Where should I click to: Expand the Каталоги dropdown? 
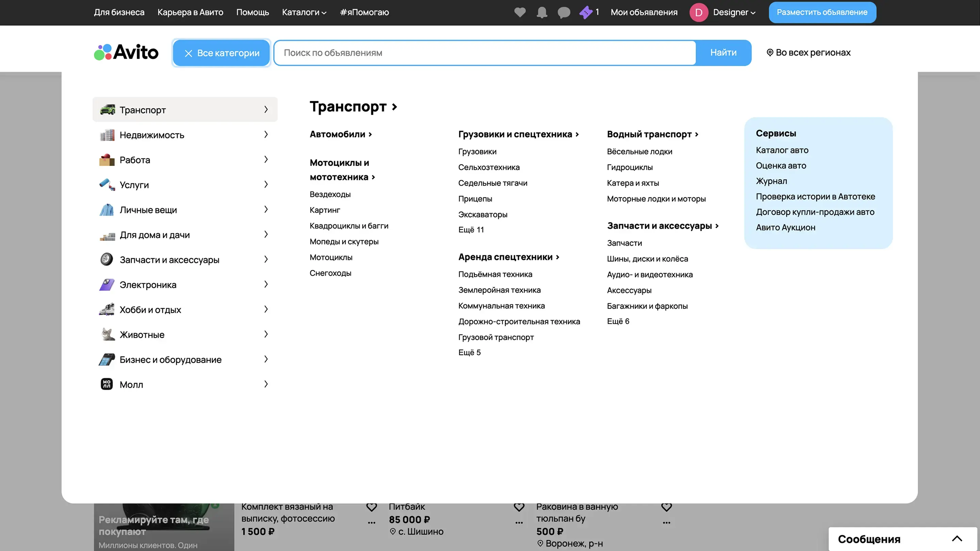click(304, 12)
